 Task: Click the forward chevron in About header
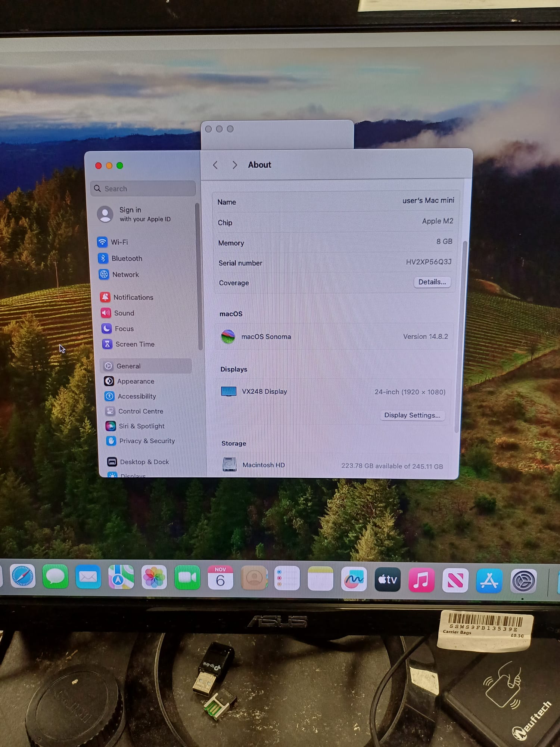click(x=234, y=165)
